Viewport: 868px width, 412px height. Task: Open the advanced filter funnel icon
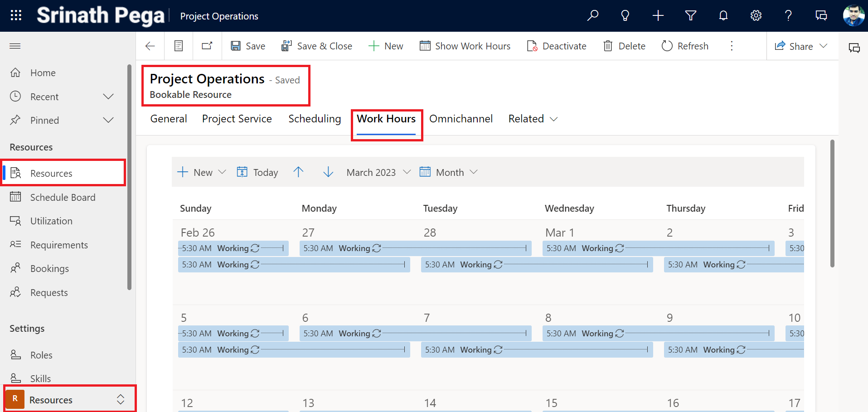click(690, 15)
